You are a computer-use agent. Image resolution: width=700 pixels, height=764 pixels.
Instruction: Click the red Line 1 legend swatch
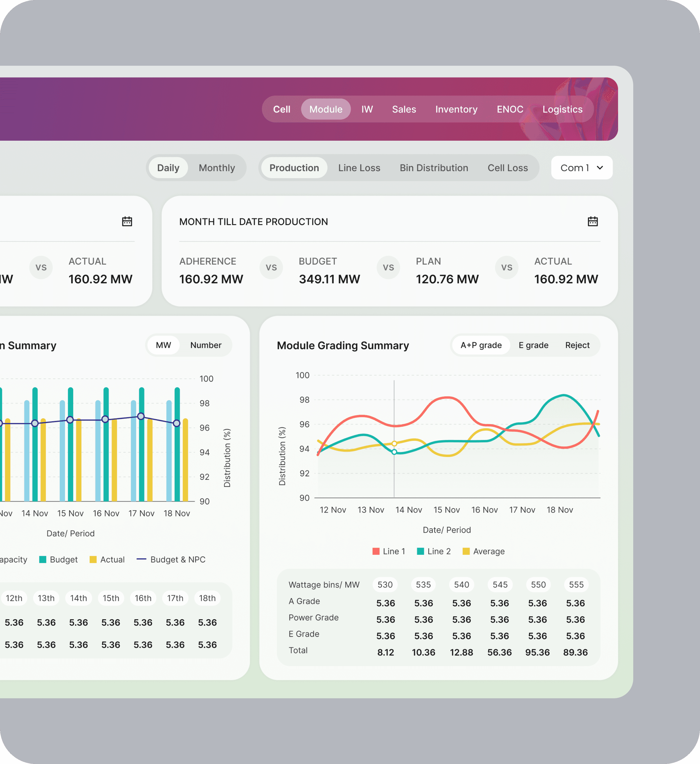pos(376,551)
